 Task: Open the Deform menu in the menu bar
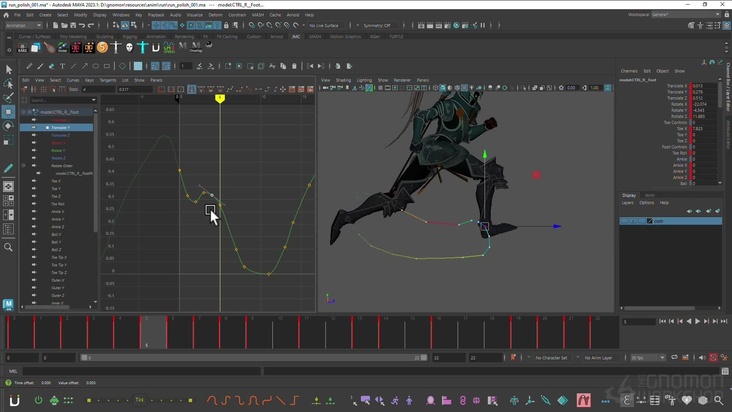pos(215,15)
